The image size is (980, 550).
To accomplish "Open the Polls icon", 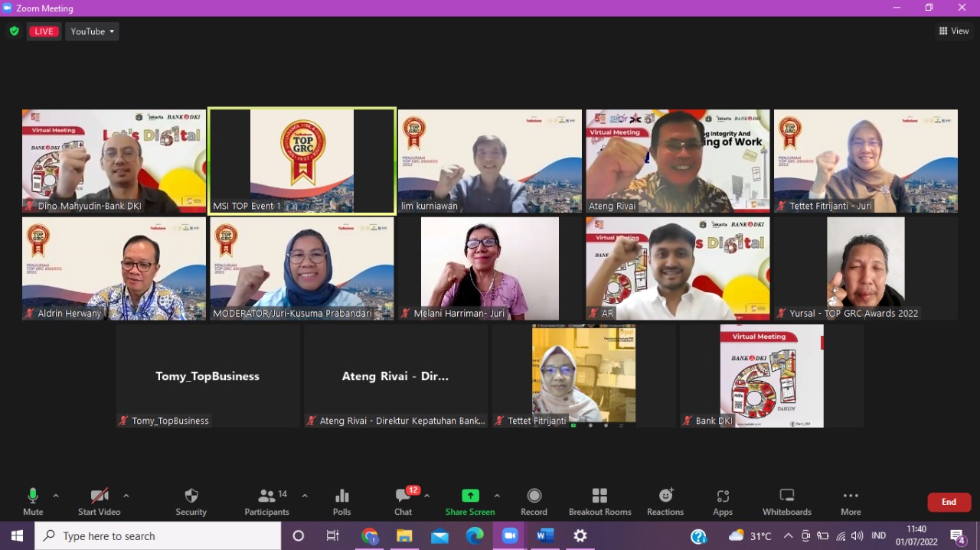I will 341,502.
